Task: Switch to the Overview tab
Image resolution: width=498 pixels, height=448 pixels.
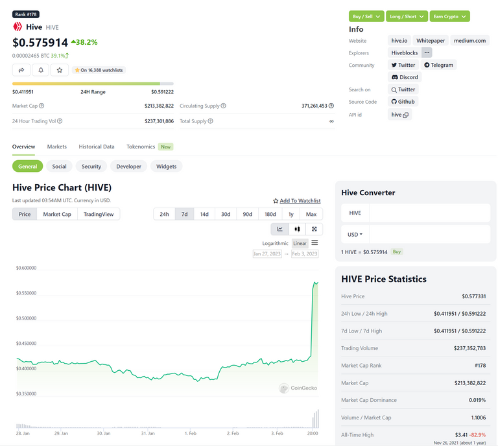Action: click(x=24, y=147)
